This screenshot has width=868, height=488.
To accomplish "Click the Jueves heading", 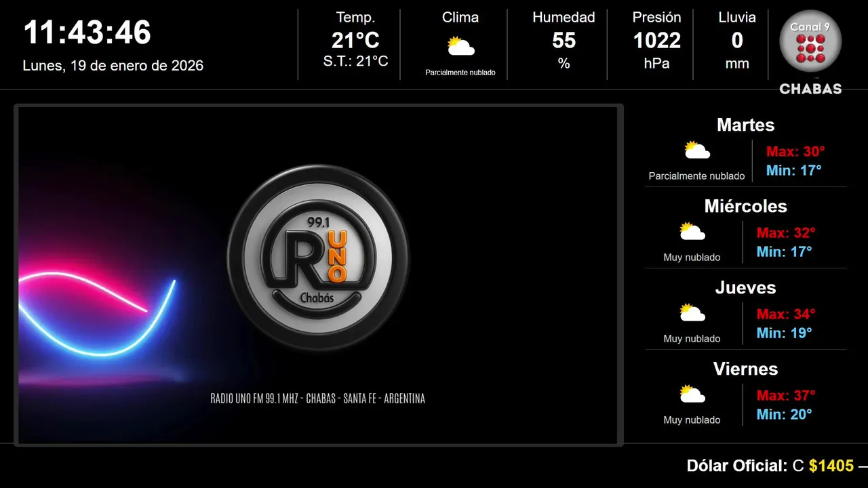I will coord(745,287).
